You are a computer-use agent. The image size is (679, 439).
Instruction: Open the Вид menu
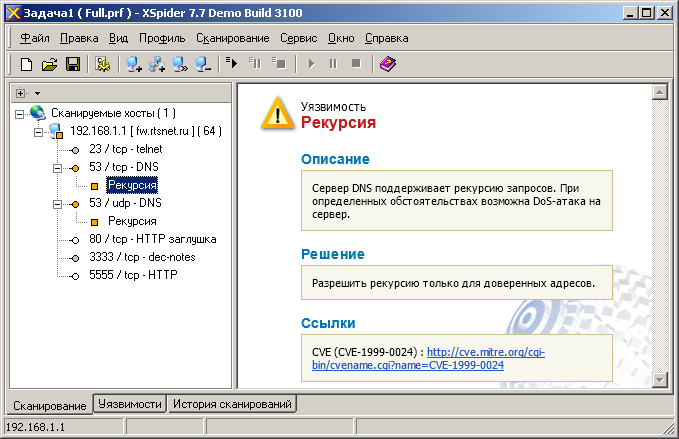coord(118,38)
